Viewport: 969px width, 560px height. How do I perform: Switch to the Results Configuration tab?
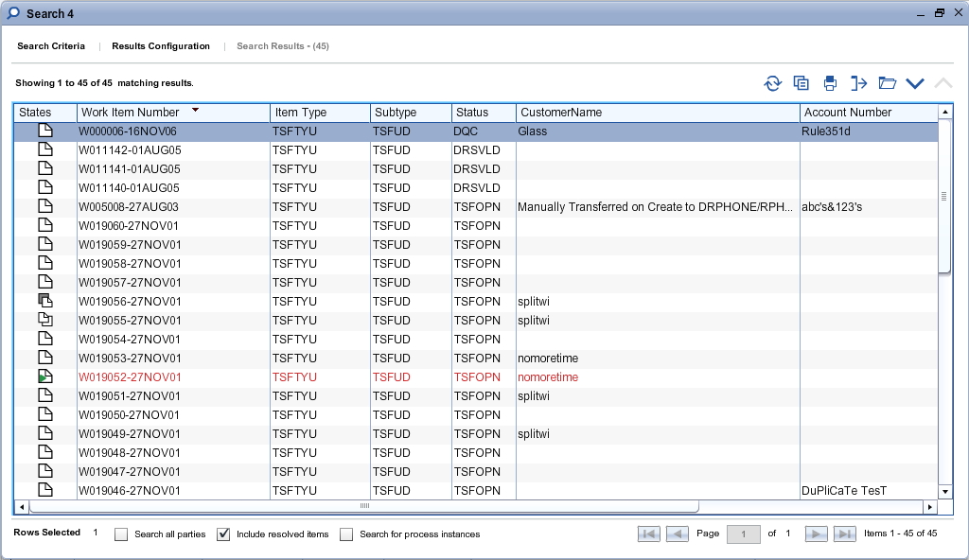click(161, 46)
